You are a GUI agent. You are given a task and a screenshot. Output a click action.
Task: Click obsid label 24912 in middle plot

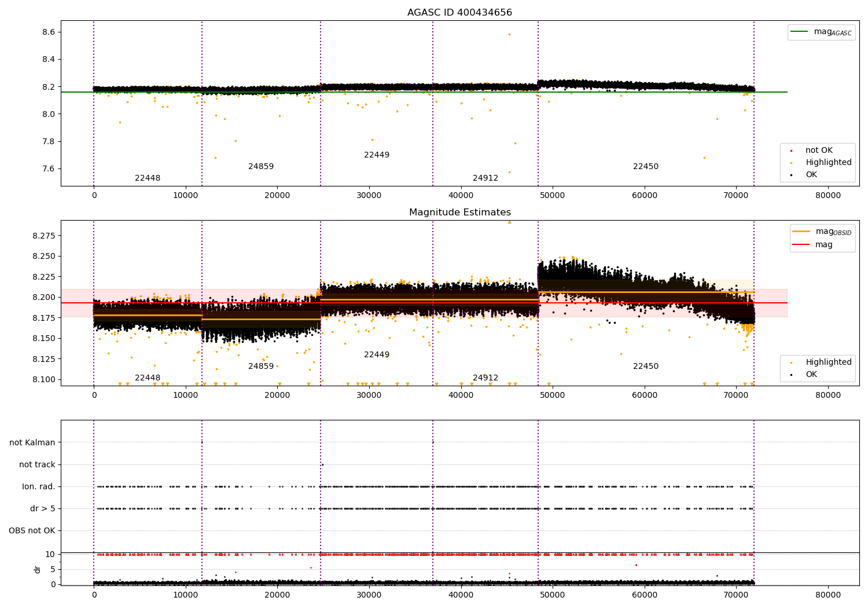[486, 378]
